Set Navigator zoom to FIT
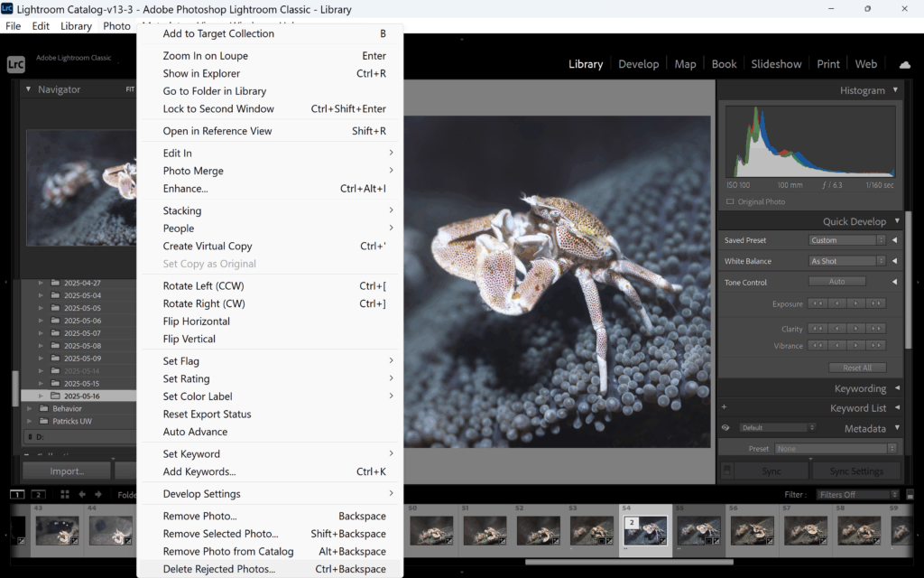This screenshot has height=578, width=924. pyautogui.click(x=130, y=89)
